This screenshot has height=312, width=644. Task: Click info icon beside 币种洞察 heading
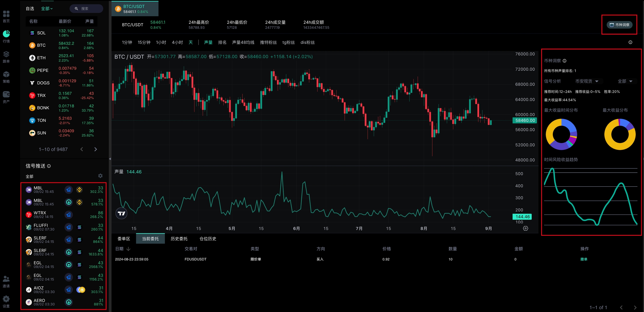565,61
